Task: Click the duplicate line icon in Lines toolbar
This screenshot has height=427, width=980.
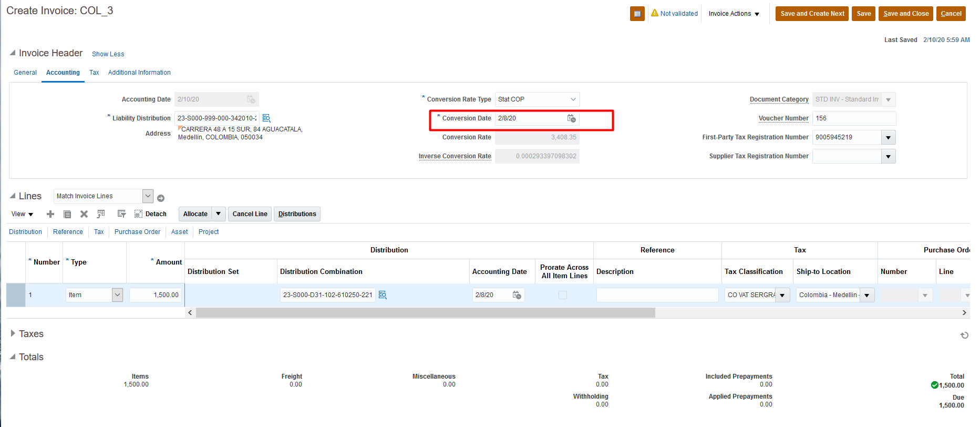Action: (67, 214)
